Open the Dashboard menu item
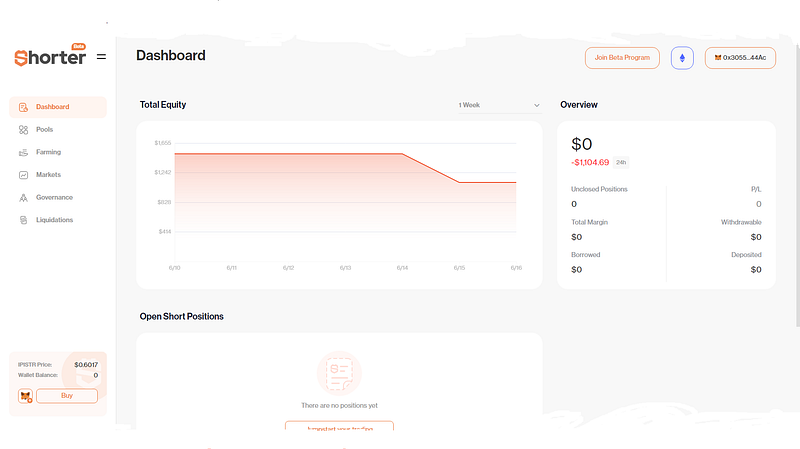Image resolution: width=800 pixels, height=449 pixels. (x=58, y=107)
